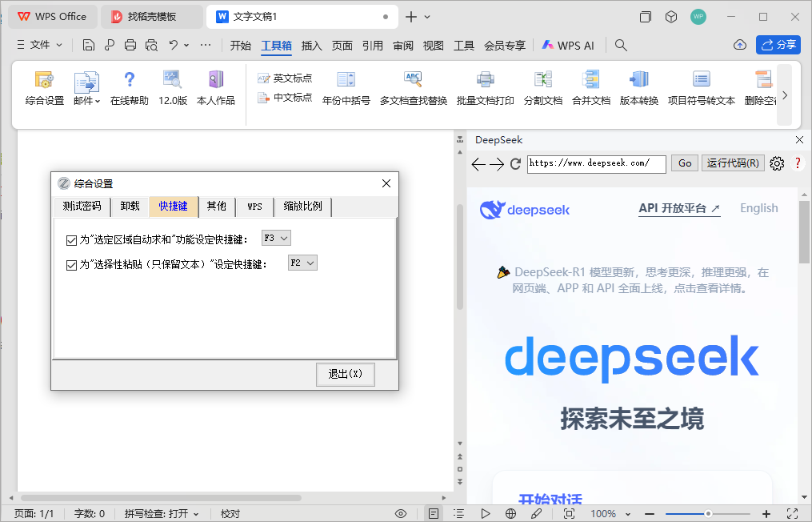Apply 英文标点 conversion

(285, 78)
